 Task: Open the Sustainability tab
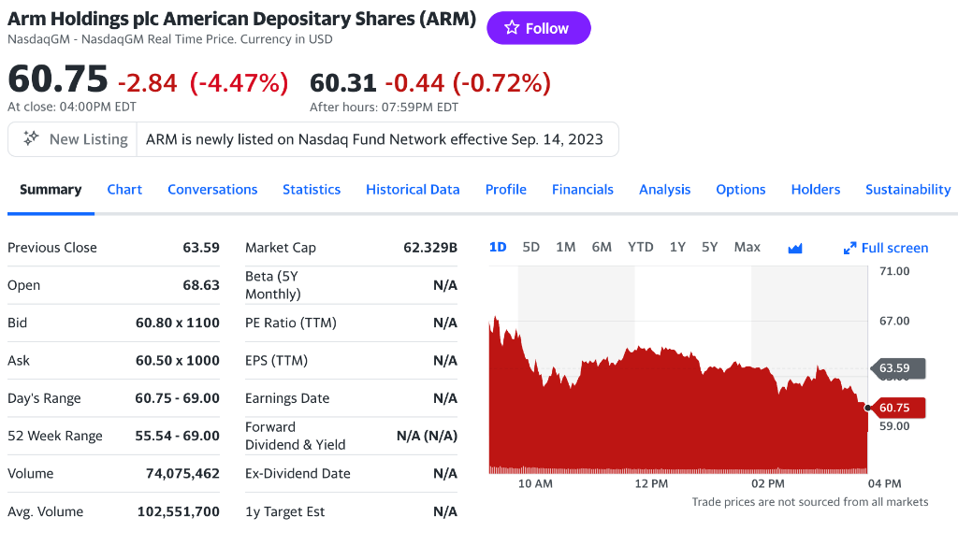coord(907,189)
